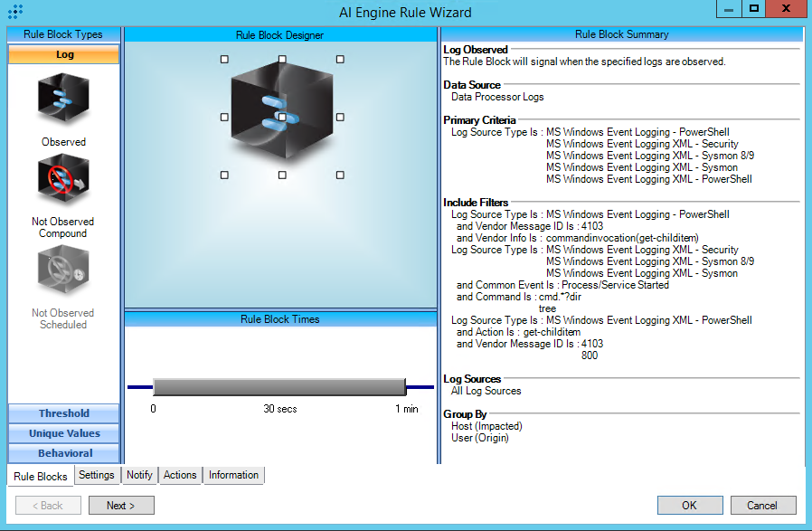Click the bottom-right resize handle of the cube

coord(340,175)
